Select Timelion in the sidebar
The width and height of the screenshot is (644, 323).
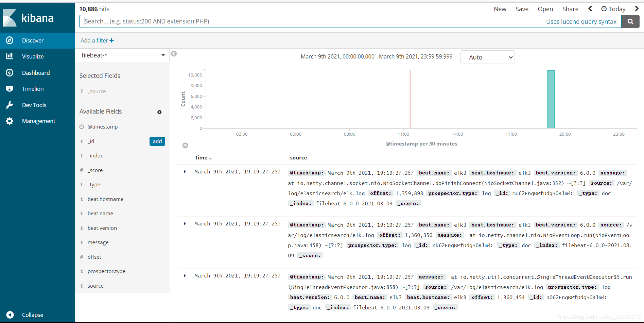(x=33, y=89)
